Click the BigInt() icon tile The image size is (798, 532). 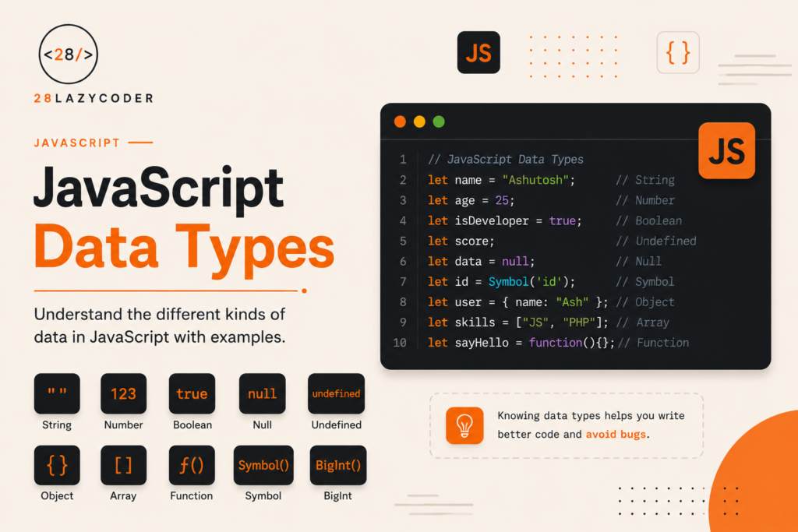tap(338, 465)
